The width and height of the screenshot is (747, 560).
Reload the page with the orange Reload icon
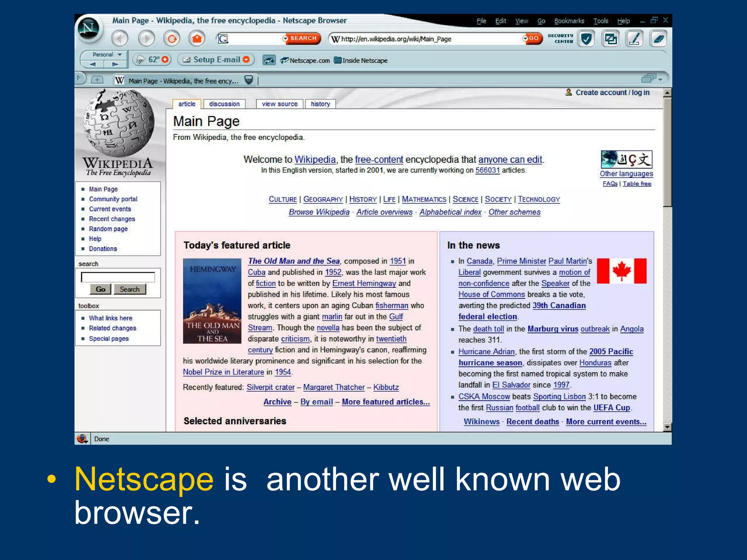click(x=172, y=38)
